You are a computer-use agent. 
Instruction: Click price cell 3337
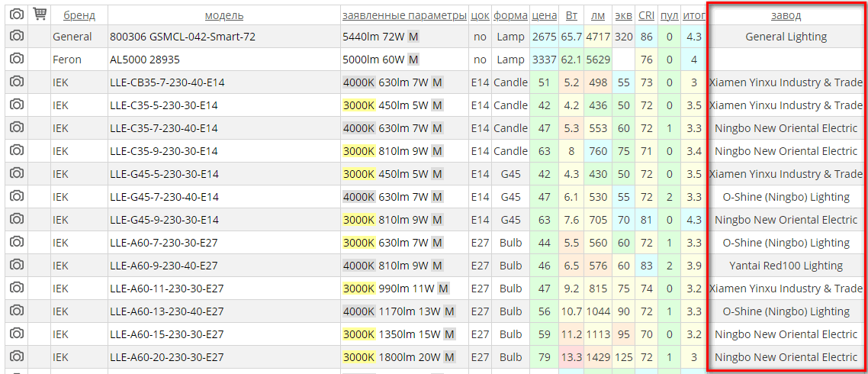tap(544, 60)
